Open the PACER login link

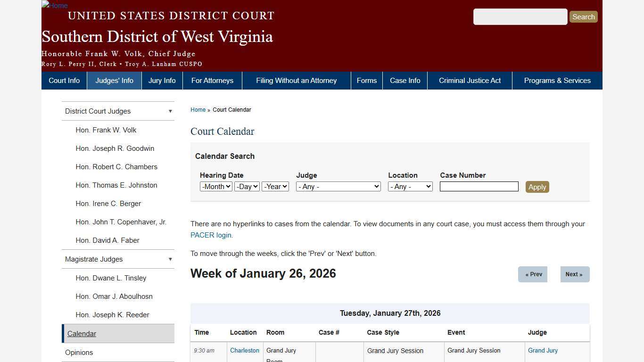[210, 235]
